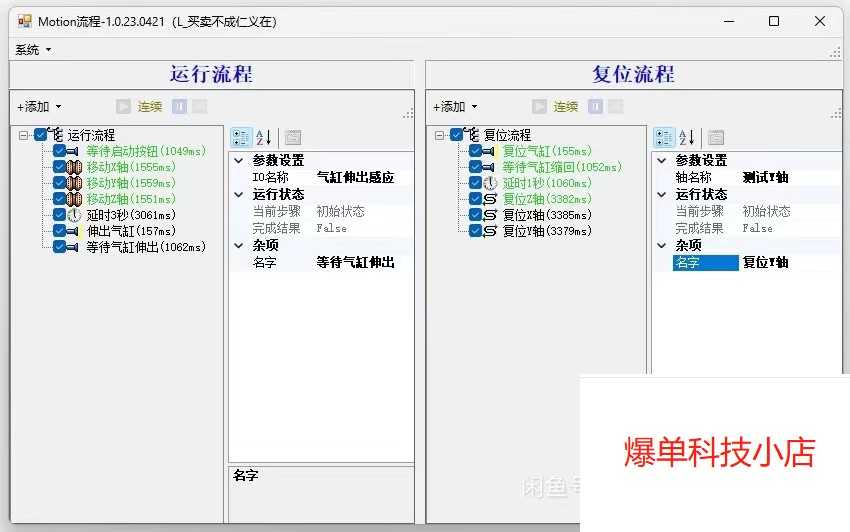
Task: Collapse 参数设置 in right property grid
Action: pos(661,161)
